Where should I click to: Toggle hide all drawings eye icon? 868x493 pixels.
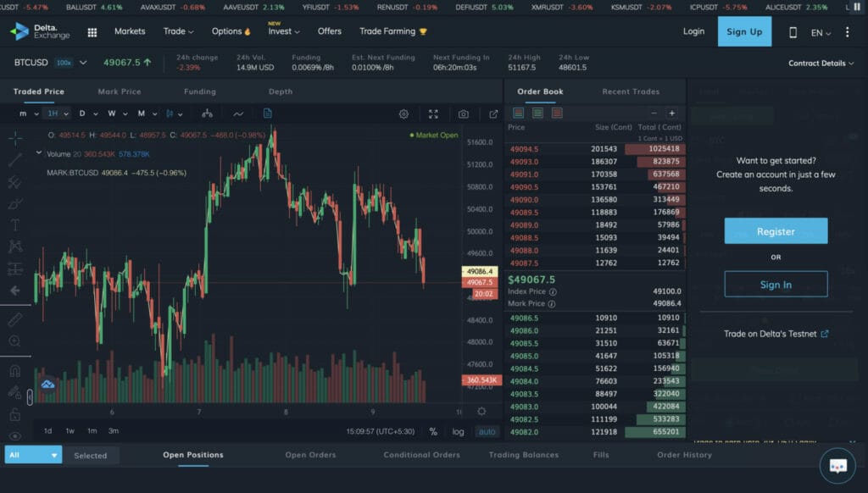[x=15, y=436]
